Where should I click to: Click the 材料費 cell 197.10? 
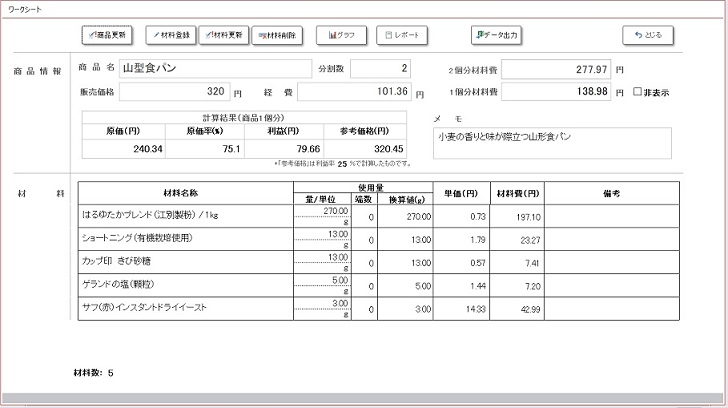pyautogui.click(x=517, y=217)
